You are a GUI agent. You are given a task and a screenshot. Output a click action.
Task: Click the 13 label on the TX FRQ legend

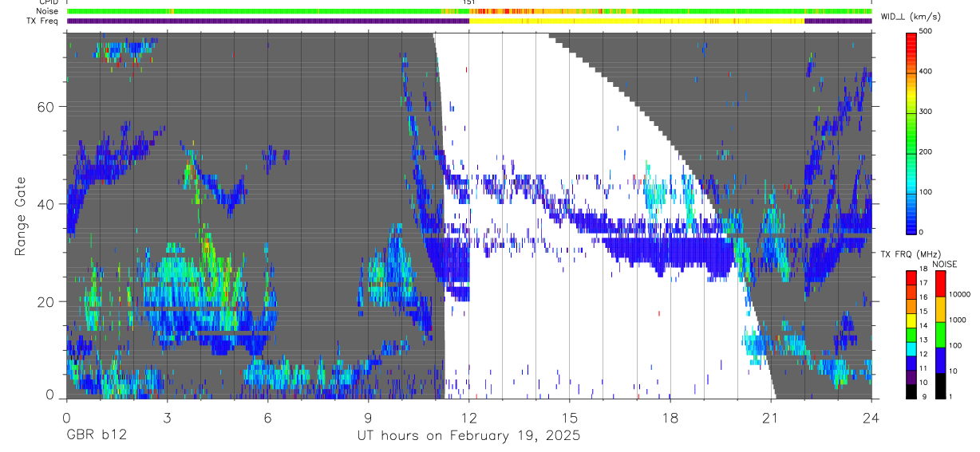pyautogui.click(x=923, y=340)
